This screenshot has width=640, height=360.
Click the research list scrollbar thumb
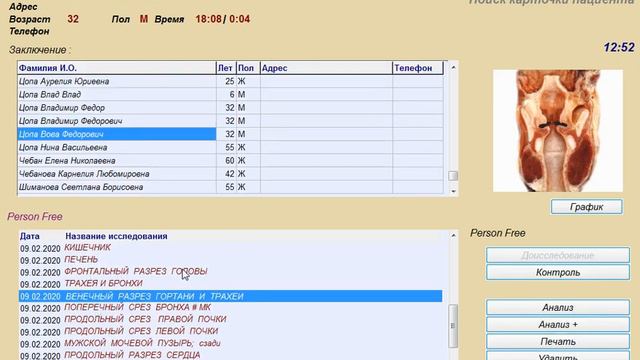click(453, 326)
